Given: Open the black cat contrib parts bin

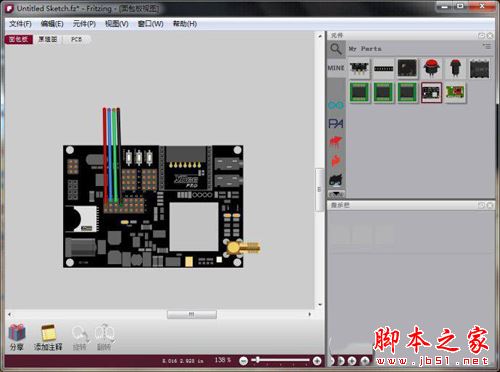Looking at the screenshot, I should [336, 180].
